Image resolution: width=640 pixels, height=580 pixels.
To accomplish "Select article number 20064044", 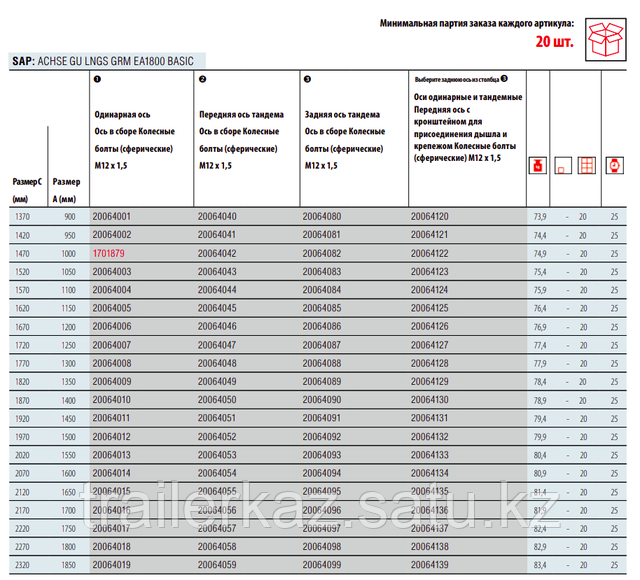I will [217, 290].
